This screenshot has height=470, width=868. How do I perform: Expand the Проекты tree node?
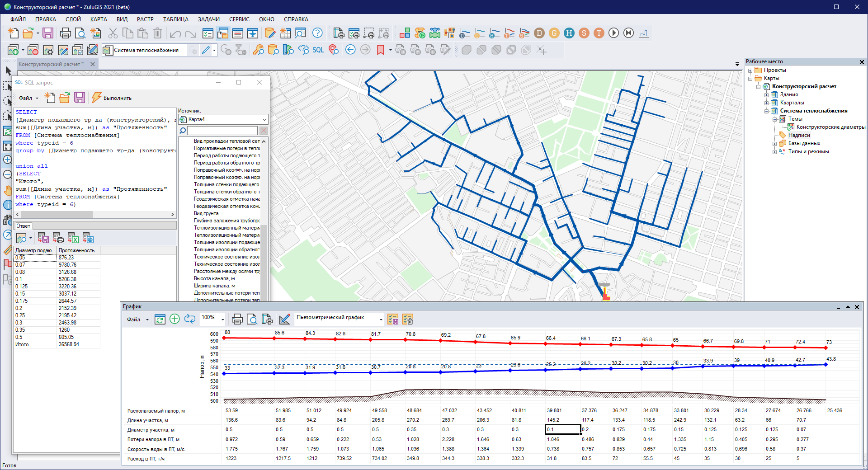pos(750,70)
